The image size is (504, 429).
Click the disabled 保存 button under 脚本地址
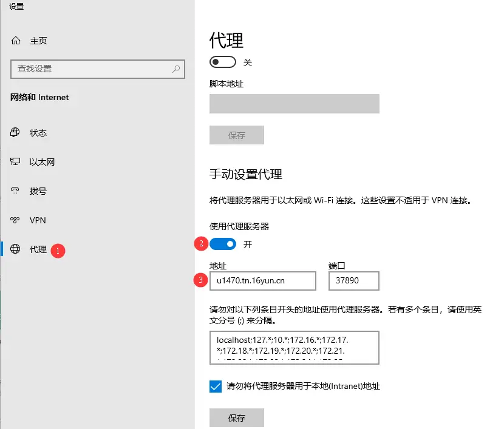(x=236, y=135)
